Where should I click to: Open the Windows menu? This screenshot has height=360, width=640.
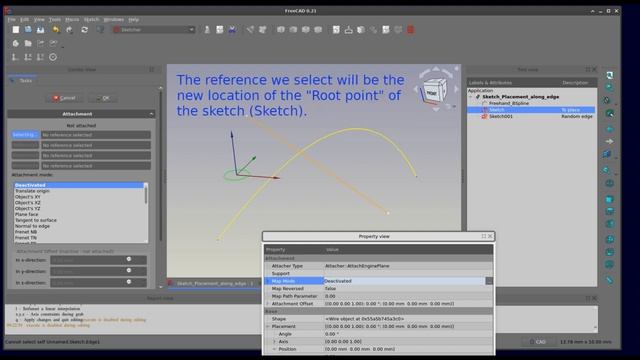click(x=113, y=19)
